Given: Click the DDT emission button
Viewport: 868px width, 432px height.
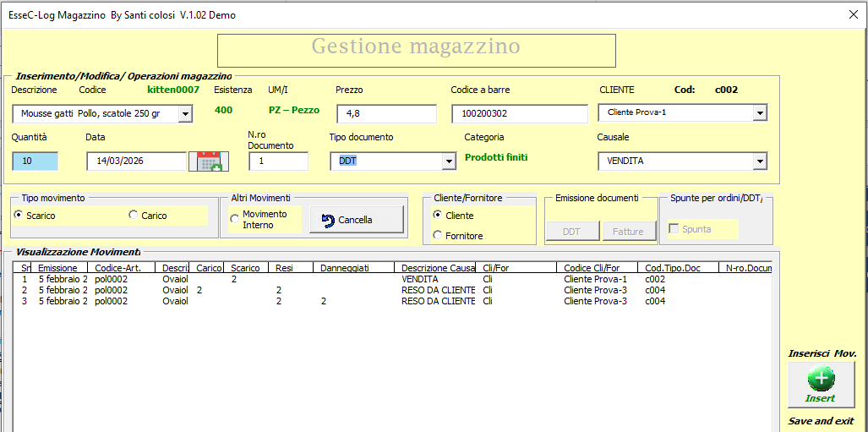Looking at the screenshot, I should (x=572, y=231).
